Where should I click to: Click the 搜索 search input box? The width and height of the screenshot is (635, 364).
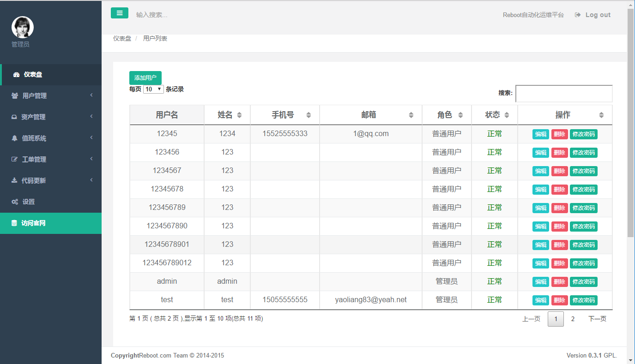point(564,93)
